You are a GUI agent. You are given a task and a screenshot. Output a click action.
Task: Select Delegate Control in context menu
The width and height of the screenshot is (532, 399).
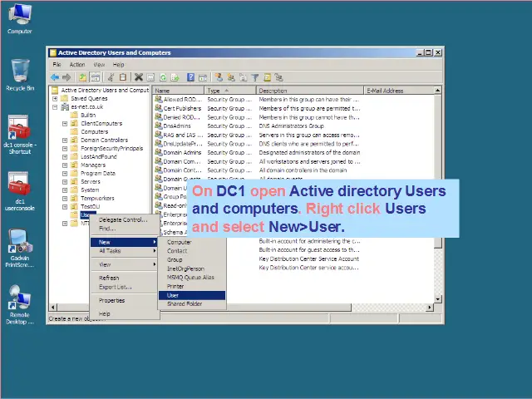tap(125, 219)
